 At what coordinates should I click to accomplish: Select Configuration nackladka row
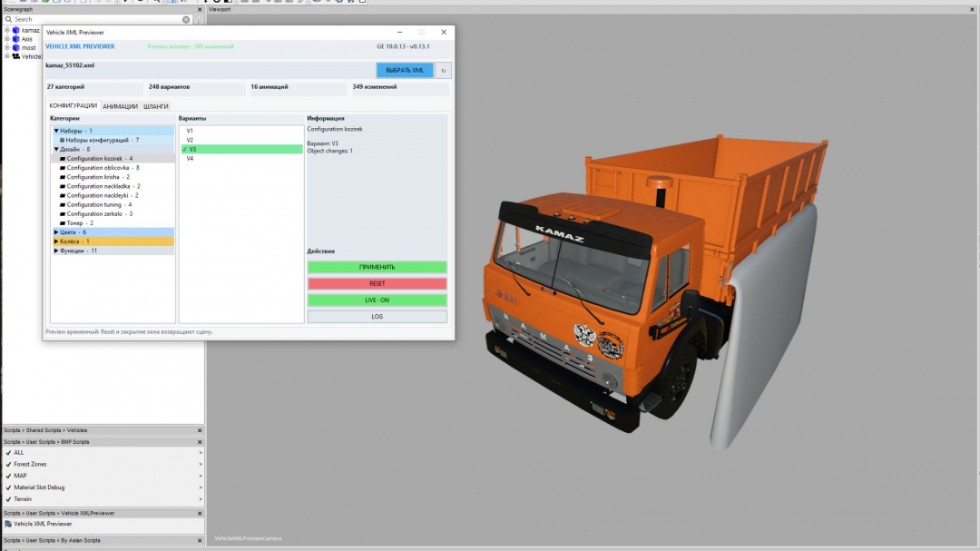pyautogui.click(x=113, y=186)
